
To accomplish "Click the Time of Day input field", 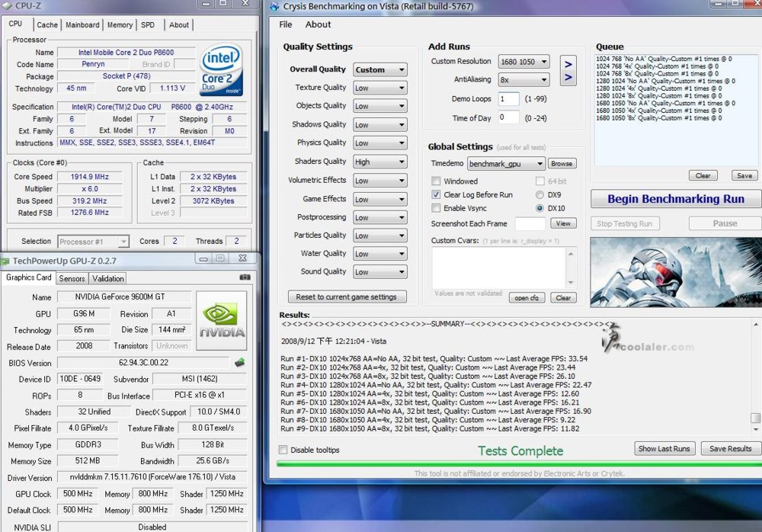I will pos(509,117).
